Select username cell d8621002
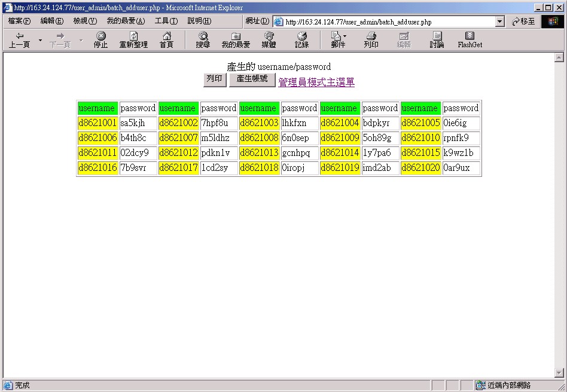567x392 pixels. point(178,123)
